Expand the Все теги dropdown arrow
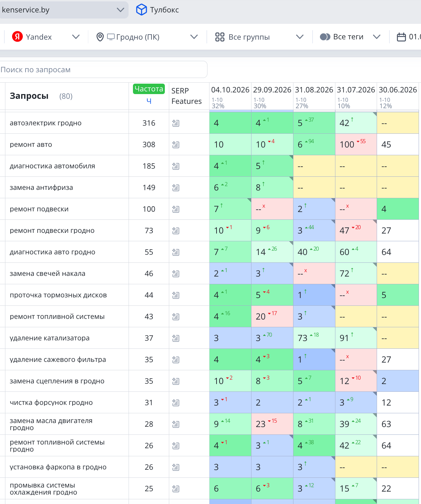This screenshot has height=504, width=421. (x=377, y=37)
